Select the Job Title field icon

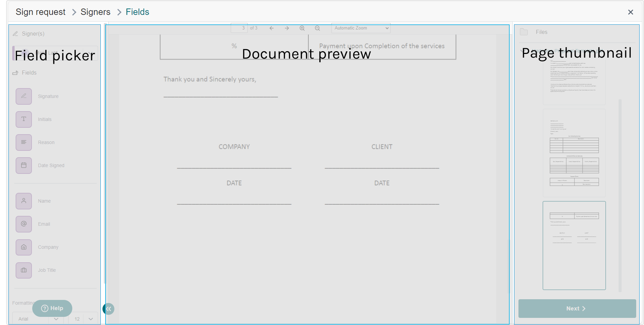pyautogui.click(x=24, y=270)
